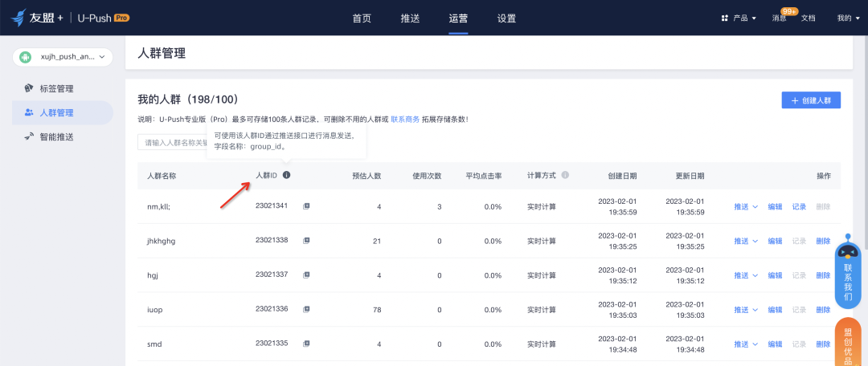Click the Android robot app icon
868x366 pixels.
point(24,57)
